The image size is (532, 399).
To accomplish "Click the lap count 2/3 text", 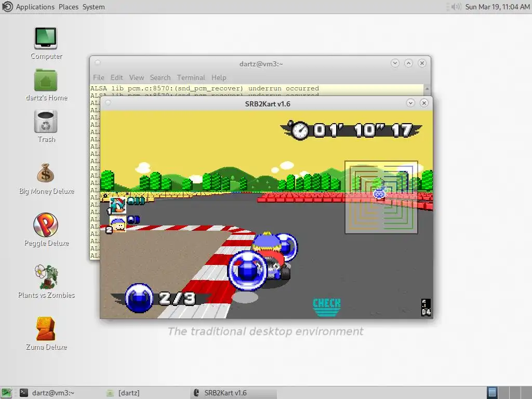I will click(x=177, y=298).
